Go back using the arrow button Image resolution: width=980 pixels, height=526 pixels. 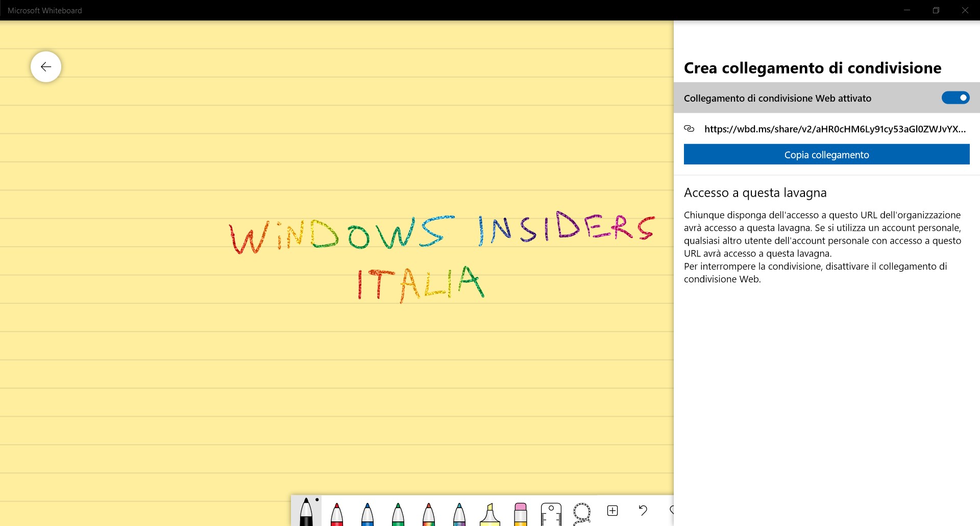click(46, 66)
